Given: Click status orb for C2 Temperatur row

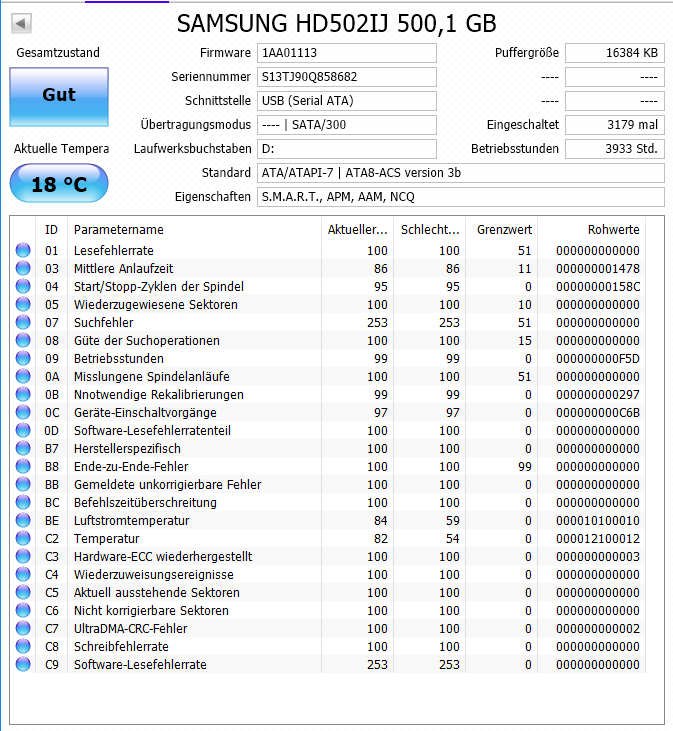Looking at the screenshot, I should point(23,538).
